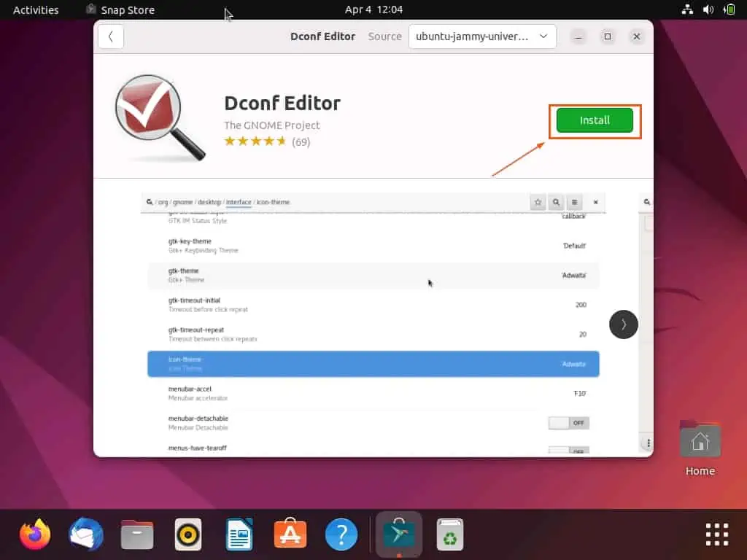Click the next screenshot arrow
Image resolution: width=747 pixels, height=560 pixels.
[x=624, y=324]
